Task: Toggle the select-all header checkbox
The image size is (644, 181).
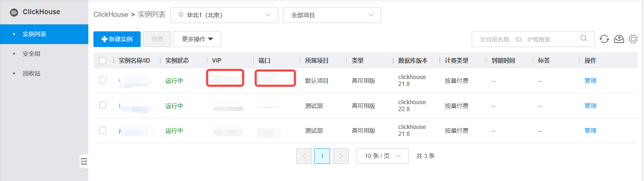Action: 103,60
